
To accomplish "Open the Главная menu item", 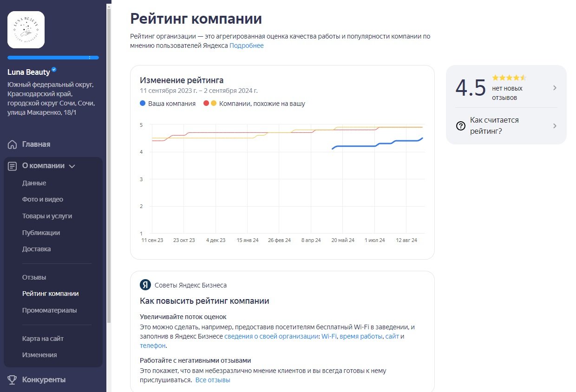I will coord(36,144).
